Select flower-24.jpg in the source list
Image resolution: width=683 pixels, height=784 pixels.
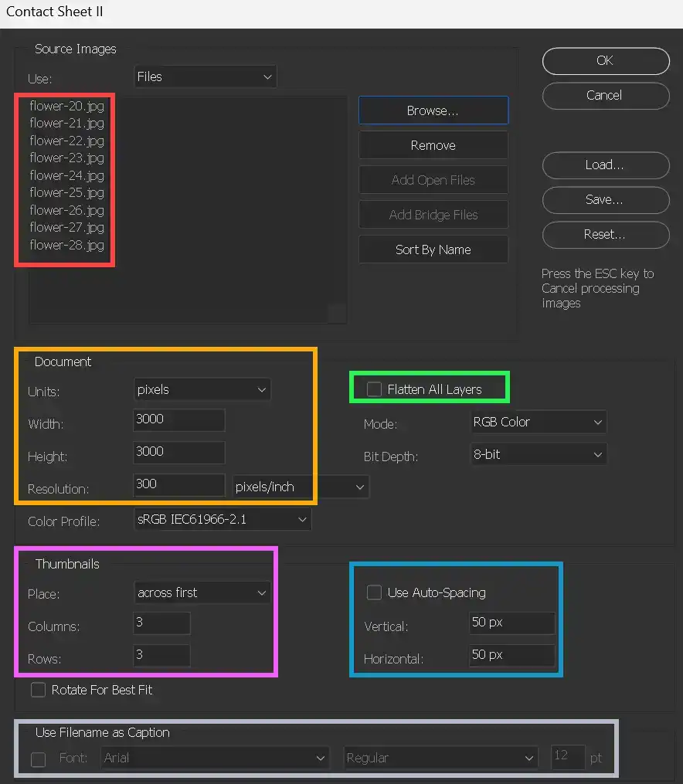(66, 175)
